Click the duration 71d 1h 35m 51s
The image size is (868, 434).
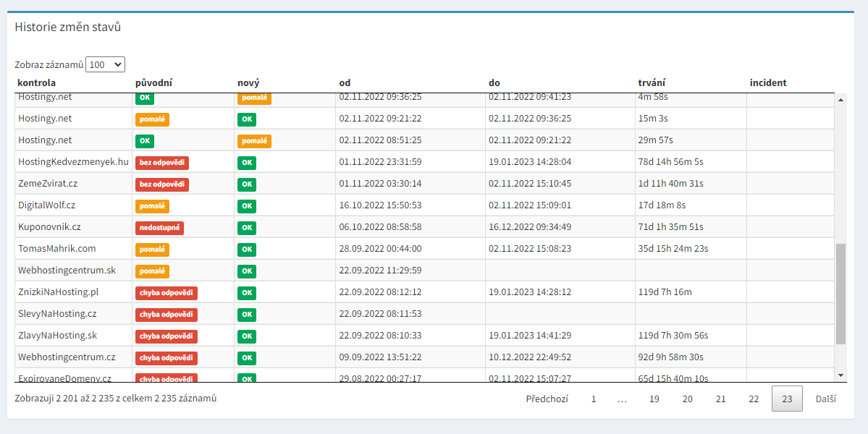click(x=670, y=226)
